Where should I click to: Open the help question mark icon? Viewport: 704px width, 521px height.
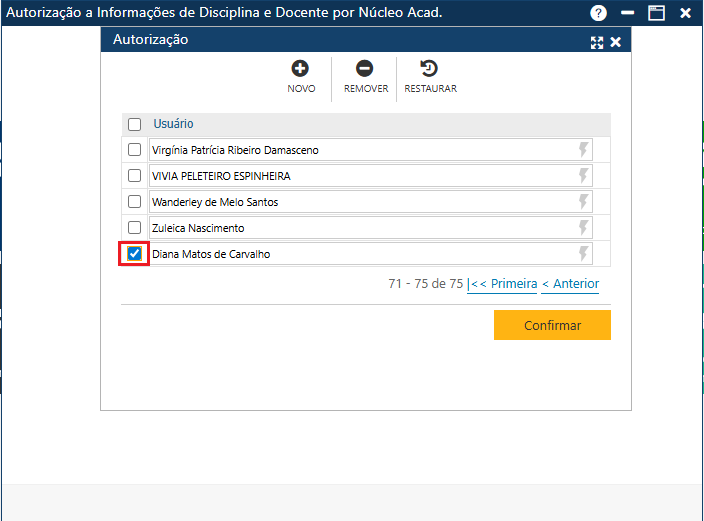(598, 13)
